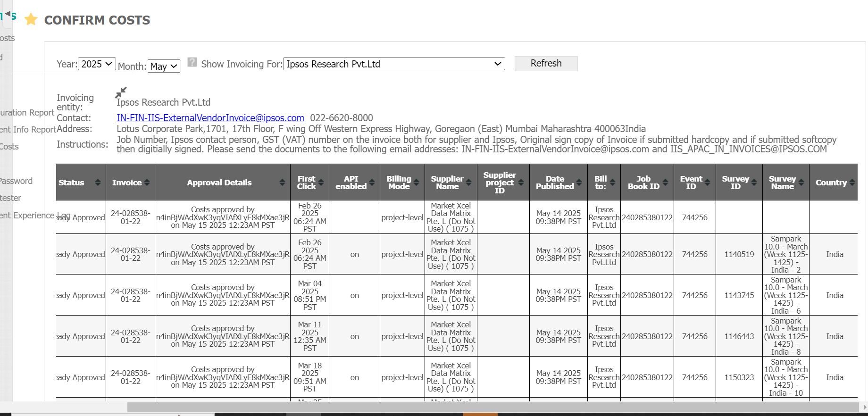Sort by First Click column arrows
Viewport: 868px width, 416px height.
[321, 183]
